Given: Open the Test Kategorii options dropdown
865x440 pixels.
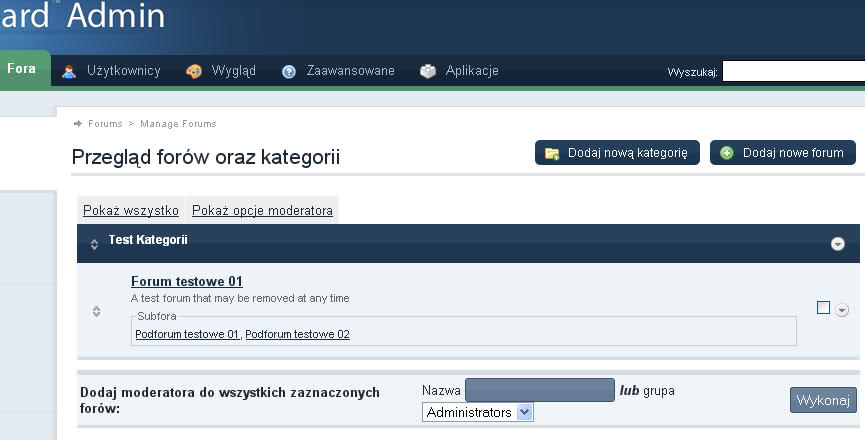Looking at the screenshot, I should pos(837,244).
